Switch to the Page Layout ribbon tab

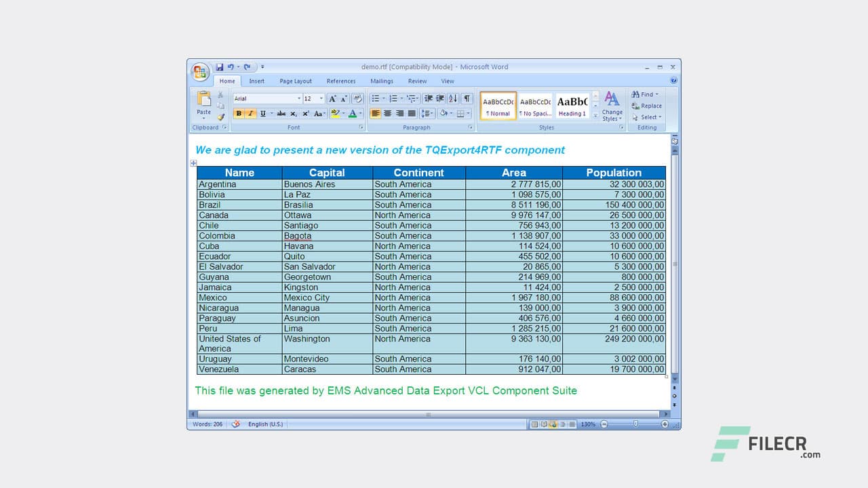[296, 81]
